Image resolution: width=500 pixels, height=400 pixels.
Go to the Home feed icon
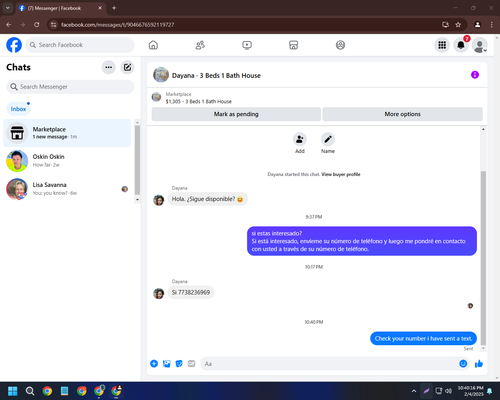click(153, 45)
